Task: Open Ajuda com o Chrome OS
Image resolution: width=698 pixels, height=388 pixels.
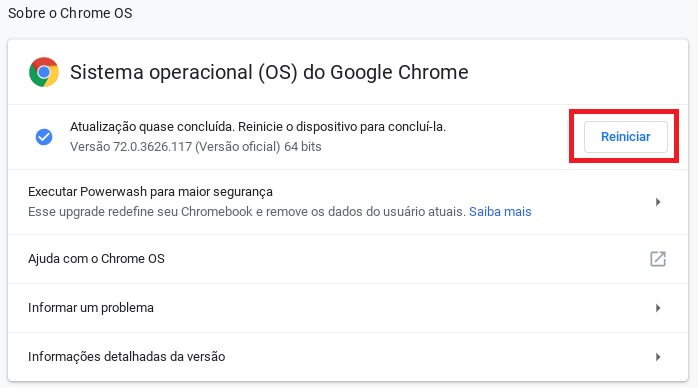Action: [348, 259]
